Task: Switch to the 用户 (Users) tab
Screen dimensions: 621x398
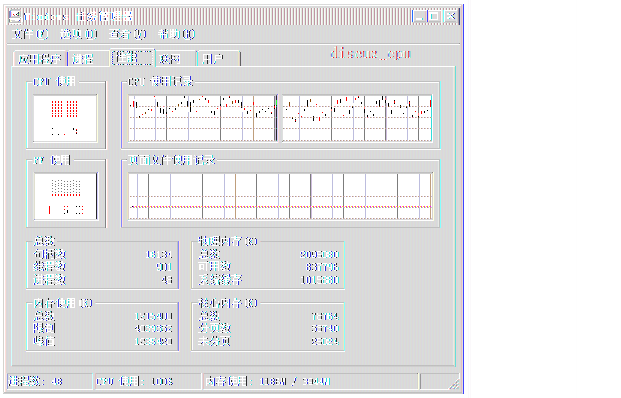Action: (218, 59)
